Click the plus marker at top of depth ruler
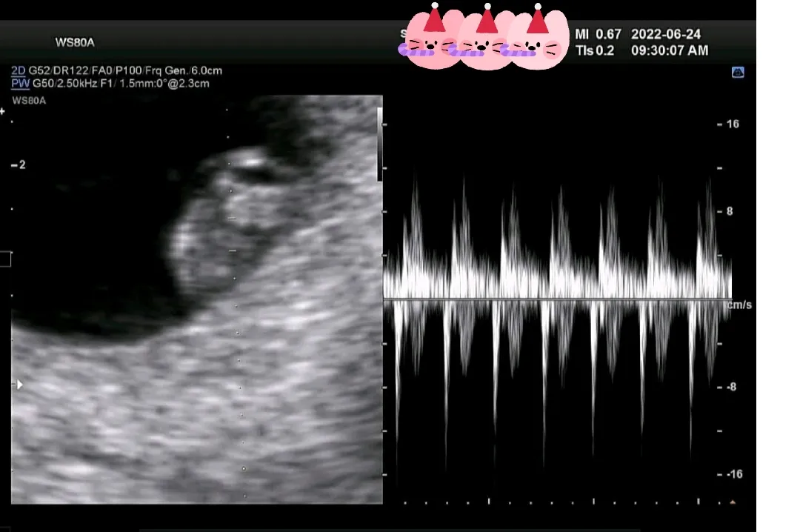This screenshot has width=800, height=532. pyautogui.click(x=2, y=111)
